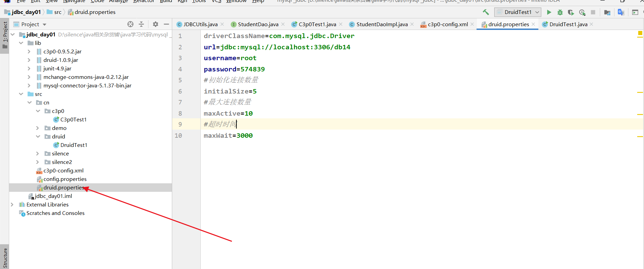
Task: Expand the silence2 package
Action: coord(37,162)
